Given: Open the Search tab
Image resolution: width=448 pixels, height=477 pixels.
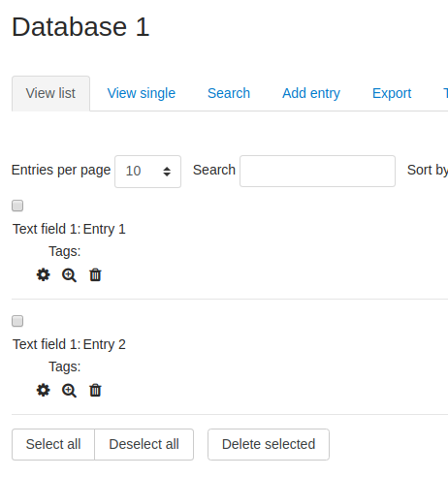Looking at the screenshot, I should (x=229, y=93).
